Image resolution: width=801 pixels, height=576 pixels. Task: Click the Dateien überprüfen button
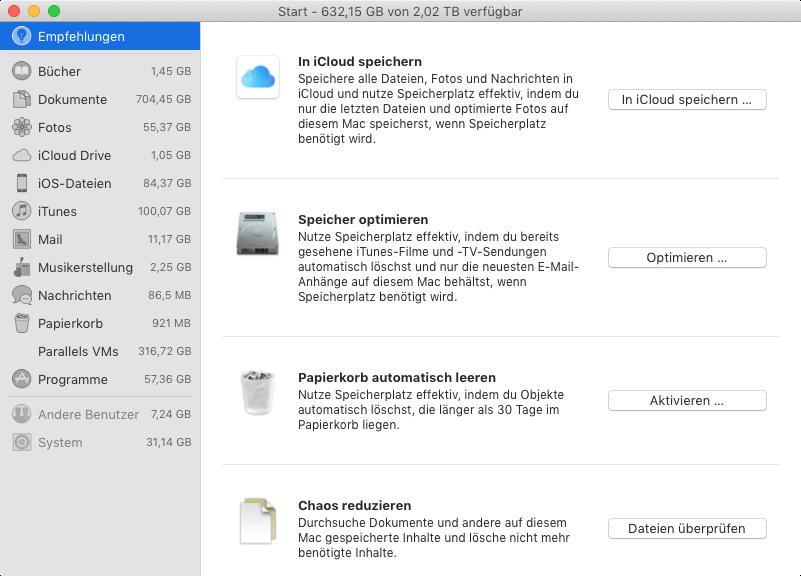click(x=687, y=529)
